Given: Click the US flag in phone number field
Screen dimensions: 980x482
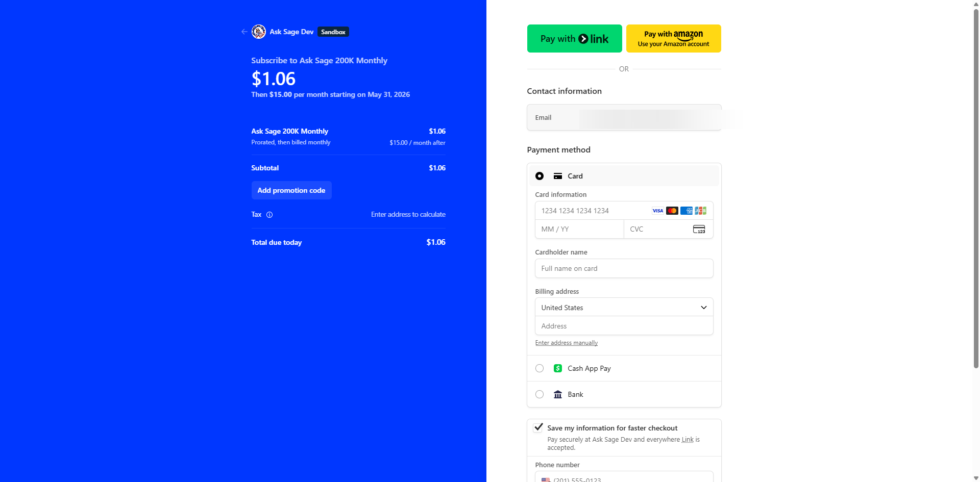Looking at the screenshot, I should (x=546, y=480).
